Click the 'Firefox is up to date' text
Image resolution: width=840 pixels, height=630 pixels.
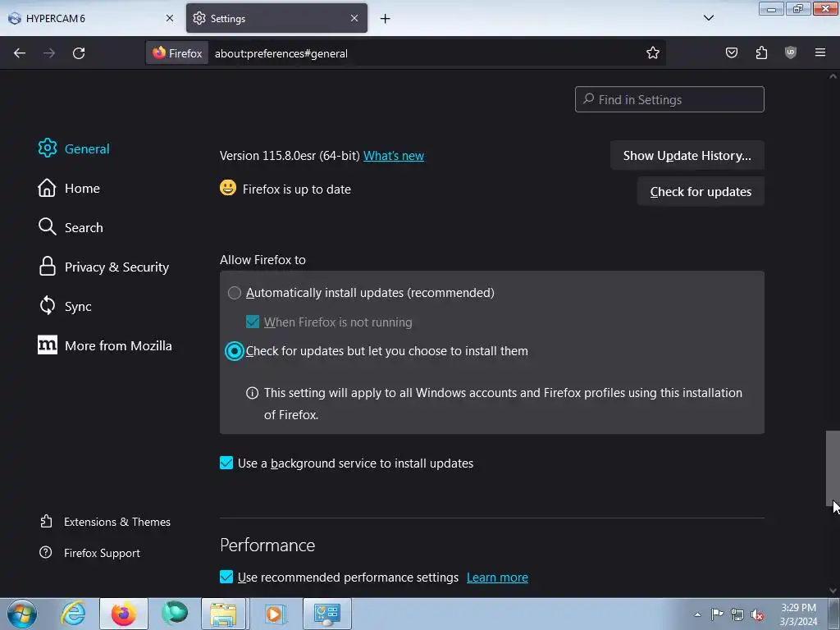pos(297,189)
